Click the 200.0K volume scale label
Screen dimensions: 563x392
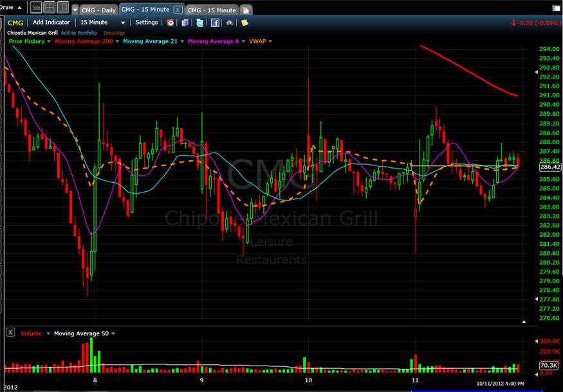click(x=549, y=351)
